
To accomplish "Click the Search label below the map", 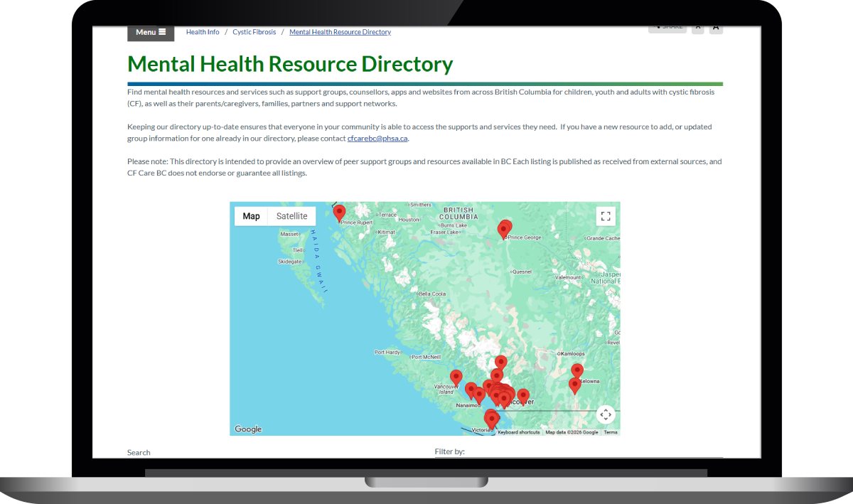I will pos(139,452).
